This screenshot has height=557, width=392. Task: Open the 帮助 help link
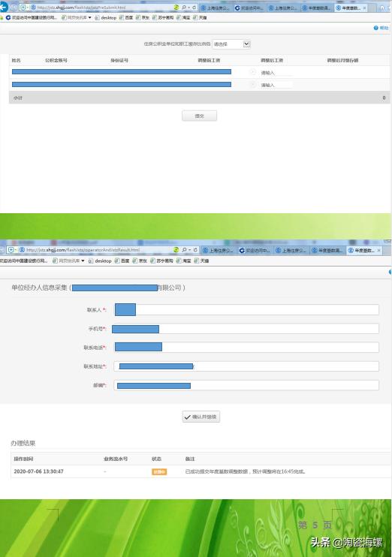[381, 28]
